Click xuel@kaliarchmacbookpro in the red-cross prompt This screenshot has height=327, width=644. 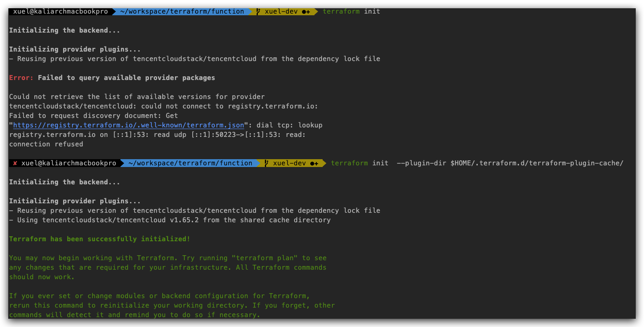tap(69, 163)
